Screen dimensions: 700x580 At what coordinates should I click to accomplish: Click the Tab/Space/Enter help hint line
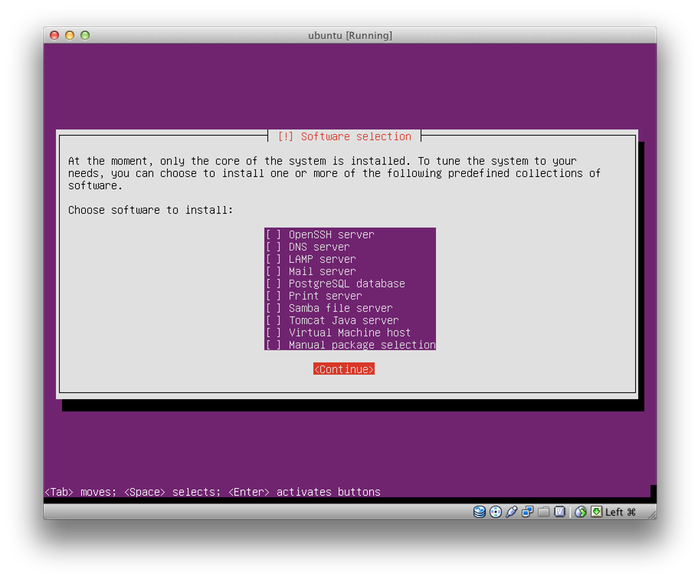212,492
